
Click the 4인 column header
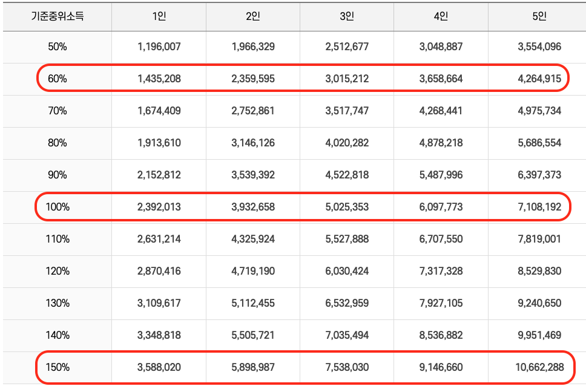point(441,16)
